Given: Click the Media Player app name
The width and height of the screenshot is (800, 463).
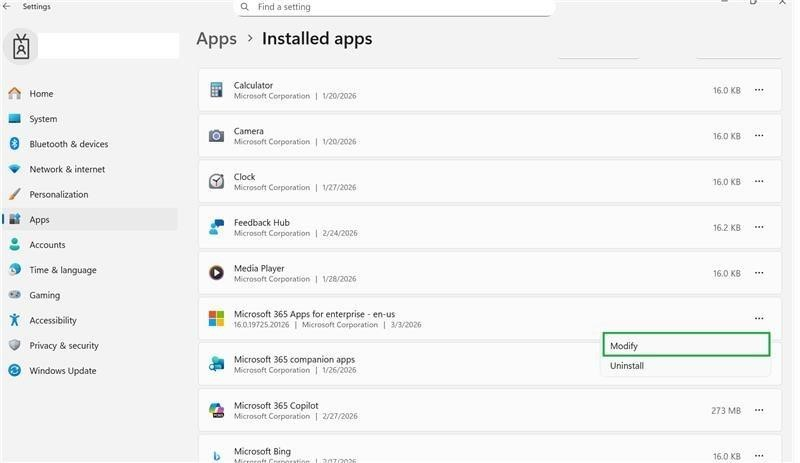Looking at the screenshot, I should [x=259, y=268].
